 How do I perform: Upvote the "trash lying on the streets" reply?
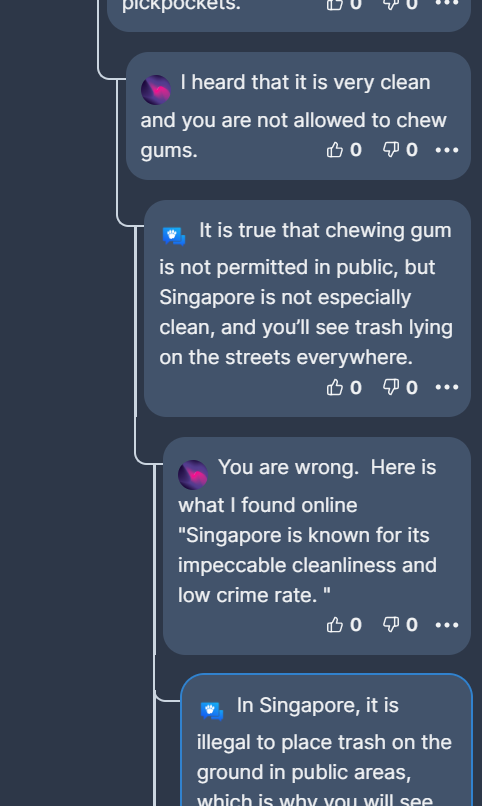[x=335, y=388]
